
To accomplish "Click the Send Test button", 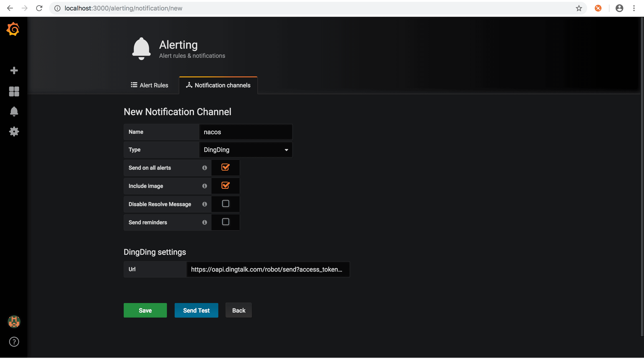I will (x=196, y=311).
